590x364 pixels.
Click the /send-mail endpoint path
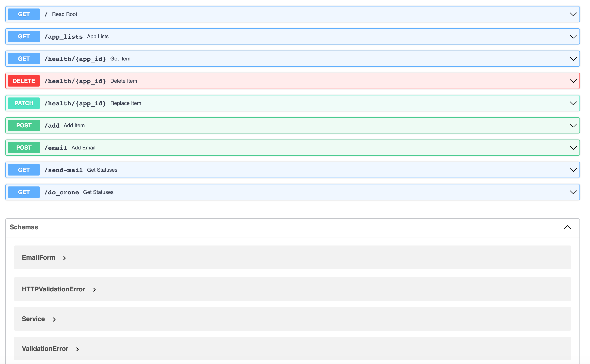point(64,170)
